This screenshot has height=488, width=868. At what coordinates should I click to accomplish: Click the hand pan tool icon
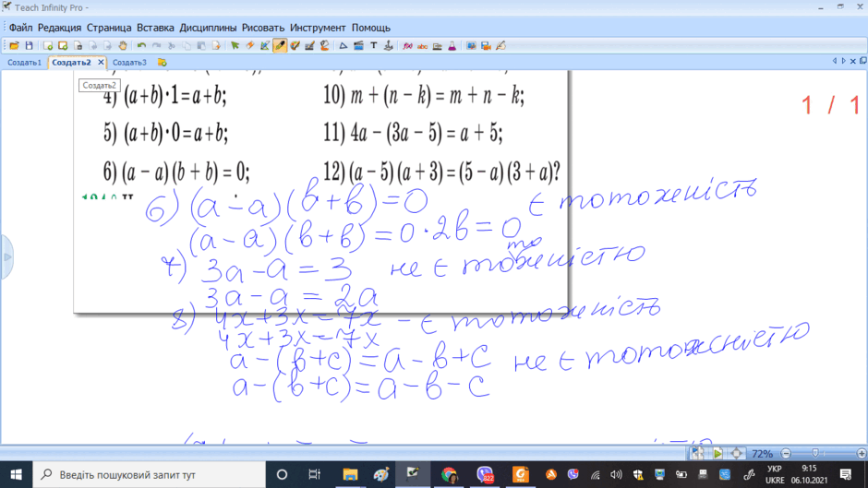123,46
